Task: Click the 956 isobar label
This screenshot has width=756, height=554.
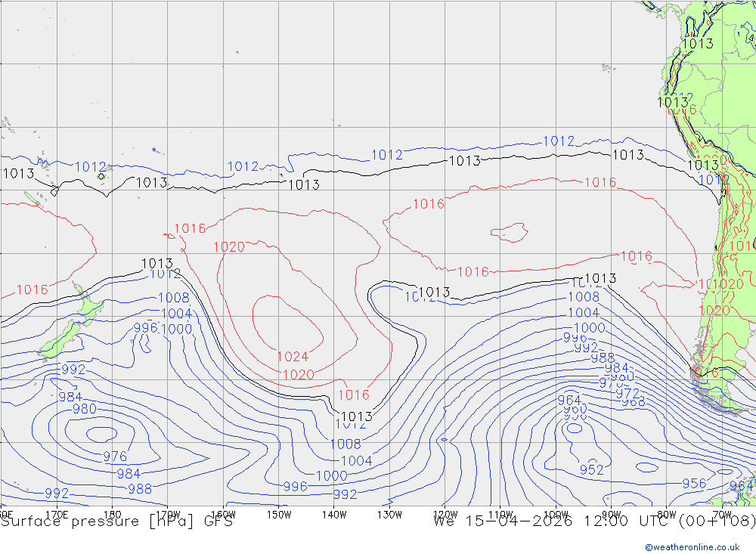Action: [x=694, y=484]
